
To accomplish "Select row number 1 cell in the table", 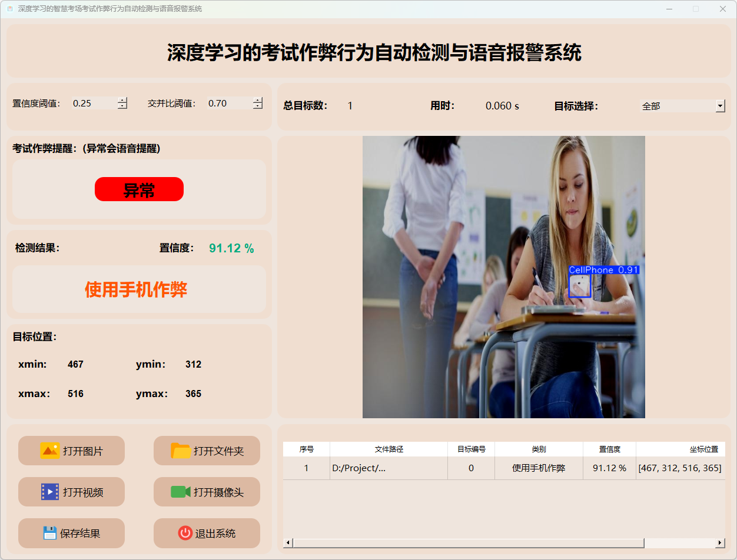I will [x=307, y=468].
